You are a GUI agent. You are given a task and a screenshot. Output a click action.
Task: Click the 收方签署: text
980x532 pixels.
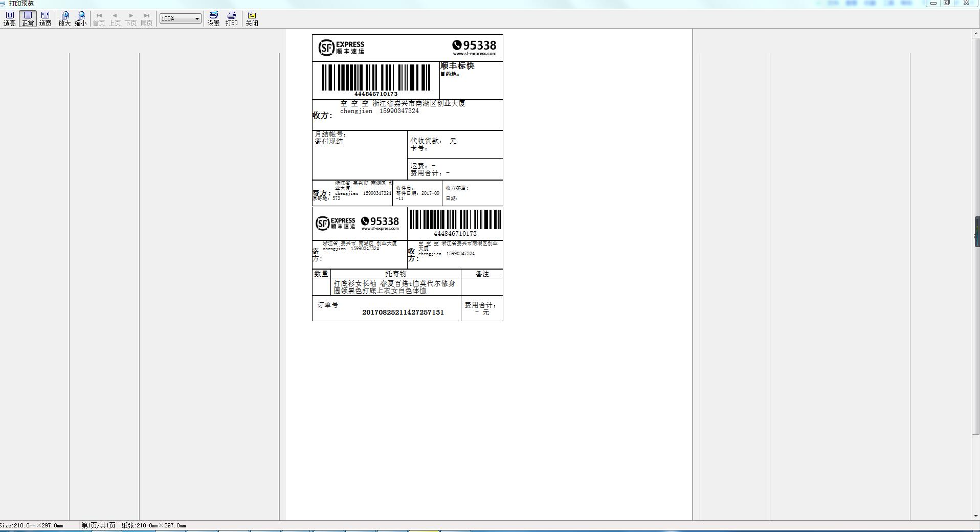[x=457, y=188]
